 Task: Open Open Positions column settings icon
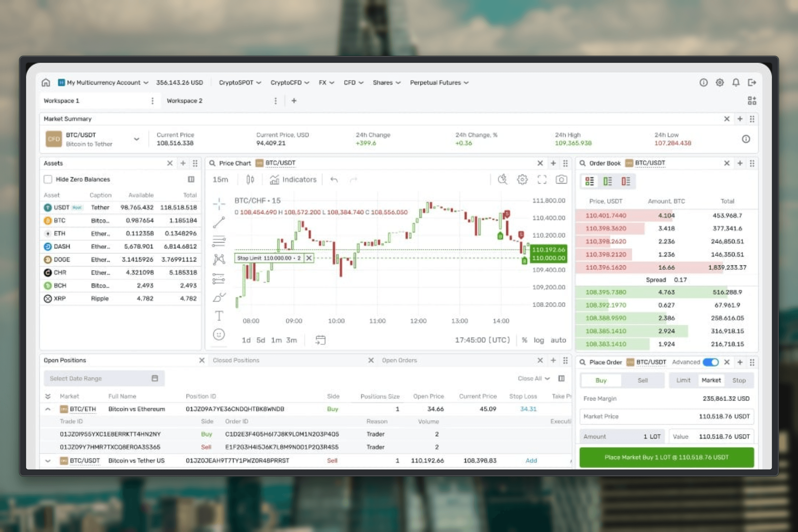point(561,378)
